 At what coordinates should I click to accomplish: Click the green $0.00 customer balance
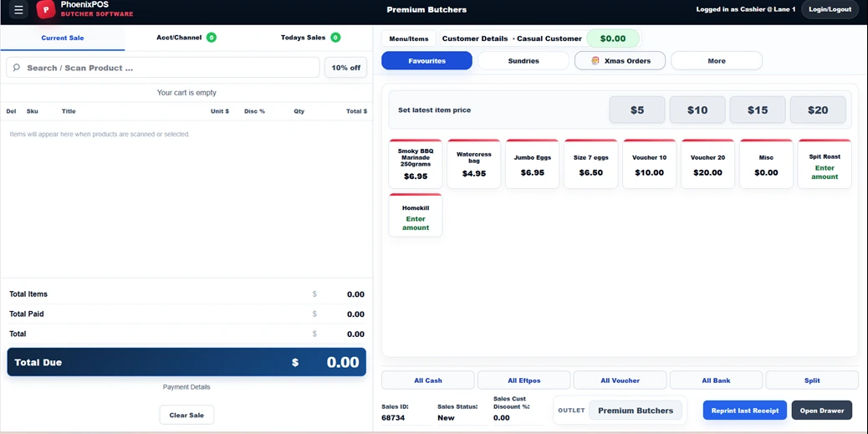[x=613, y=38]
